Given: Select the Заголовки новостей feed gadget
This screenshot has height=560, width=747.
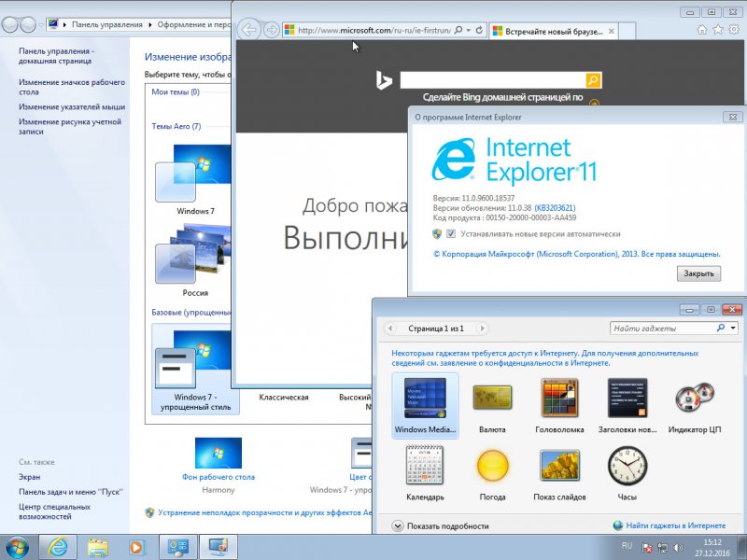Looking at the screenshot, I should 627,405.
